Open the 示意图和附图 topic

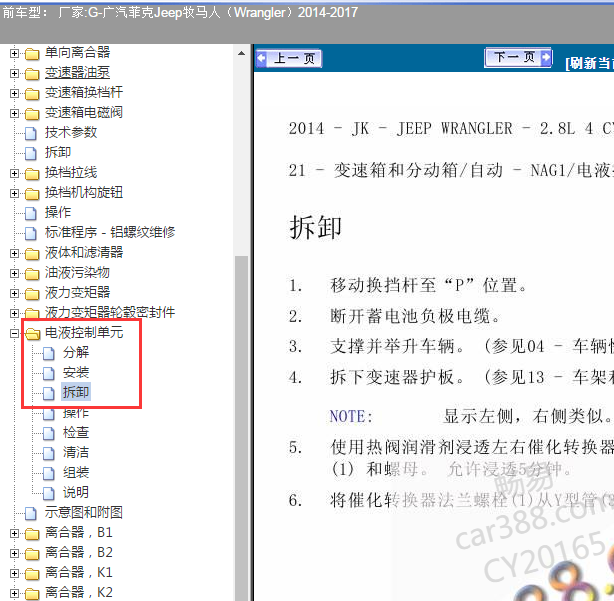pos(84,512)
